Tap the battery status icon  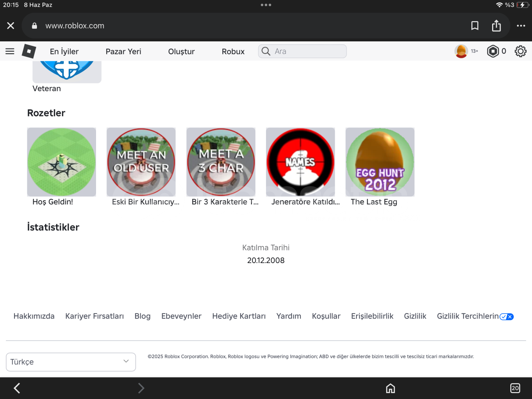coord(523,5)
